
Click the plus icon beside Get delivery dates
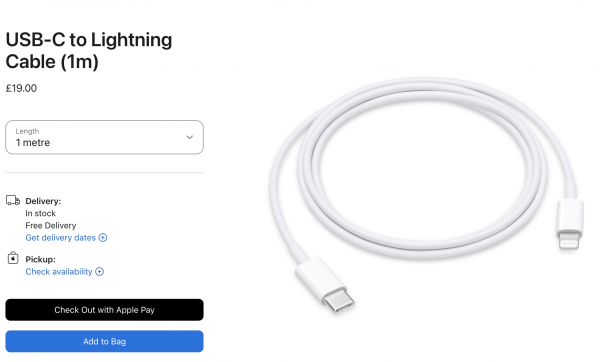coord(103,238)
